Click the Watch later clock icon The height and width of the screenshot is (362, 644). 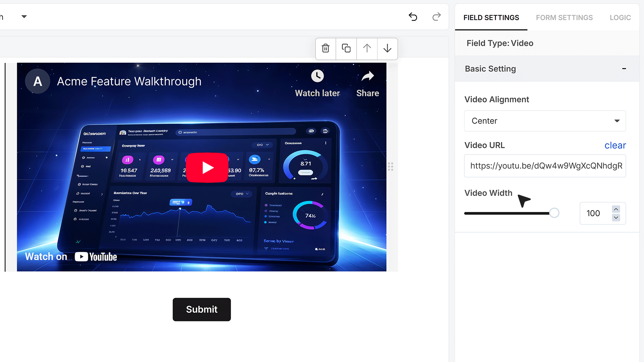pyautogui.click(x=317, y=76)
